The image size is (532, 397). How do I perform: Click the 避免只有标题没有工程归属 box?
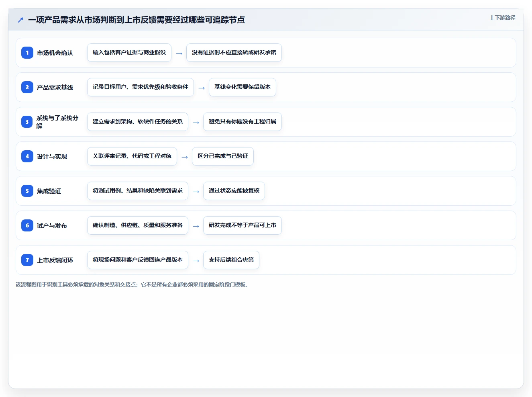coord(243,122)
